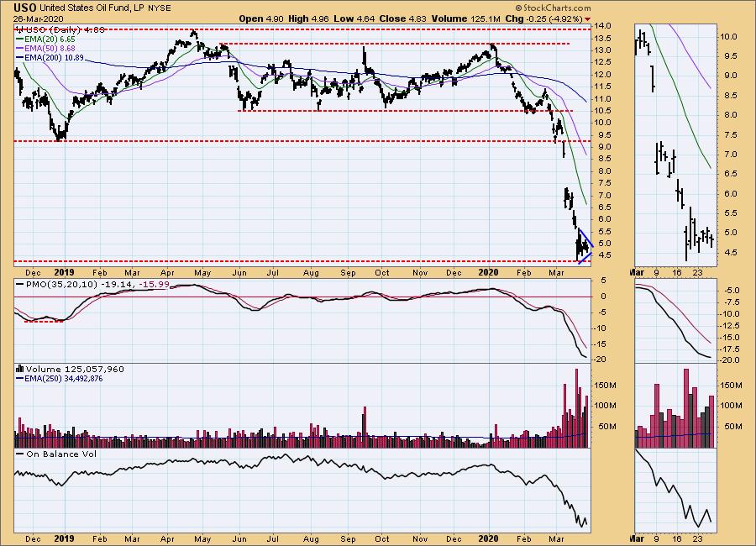Select the Open 4.90 value

pyautogui.click(x=261, y=18)
